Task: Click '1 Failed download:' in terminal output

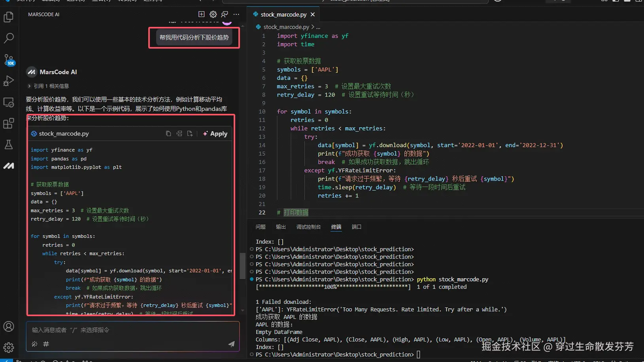Action: click(x=283, y=302)
